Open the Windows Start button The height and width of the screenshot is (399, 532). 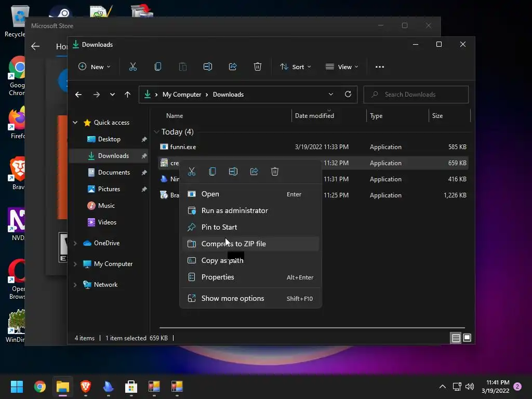coord(17,387)
